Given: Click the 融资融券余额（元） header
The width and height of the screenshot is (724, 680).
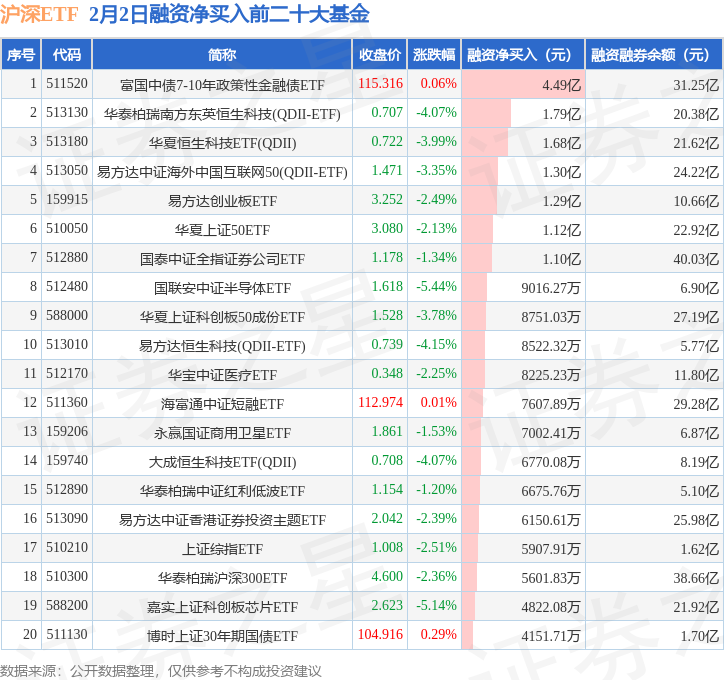Looking at the screenshot, I should (x=654, y=54).
